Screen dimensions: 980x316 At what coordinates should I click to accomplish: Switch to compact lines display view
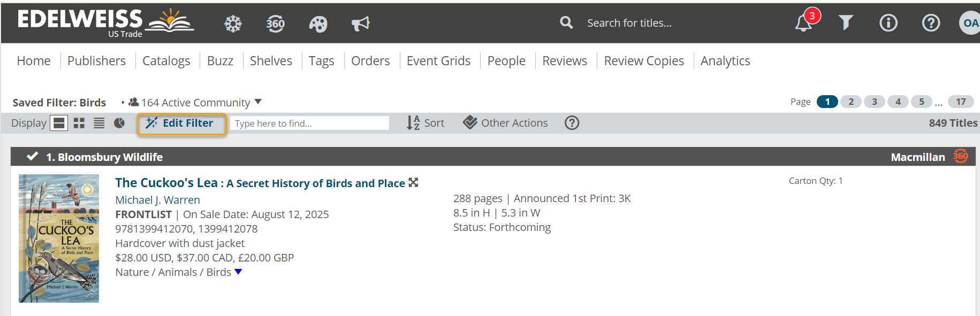(x=99, y=123)
